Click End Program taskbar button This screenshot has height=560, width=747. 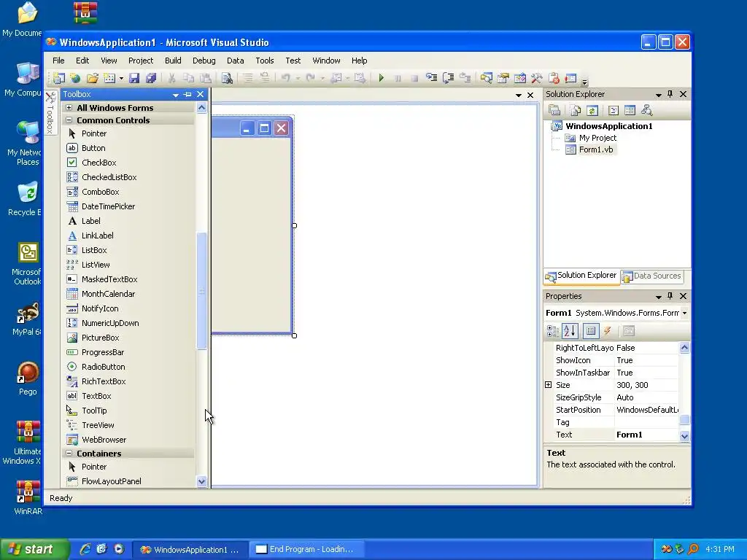(307, 550)
